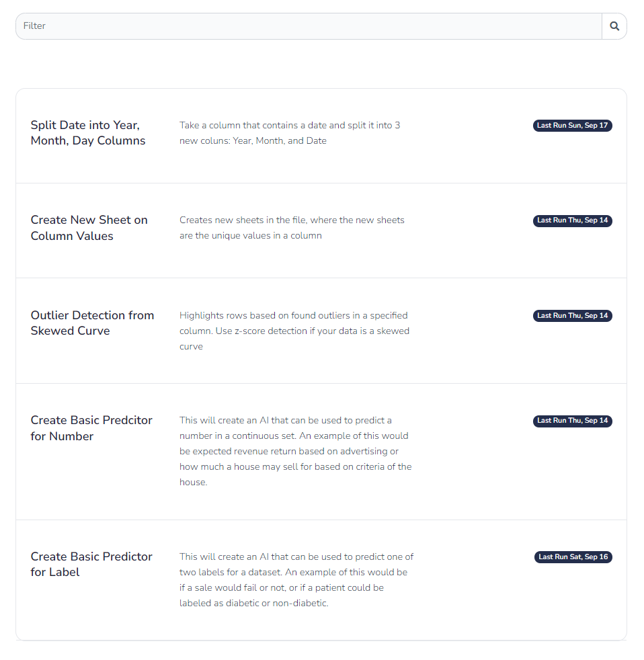The image size is (644, 660).
Task: Select Create Basic Predictor for Label
Action: pyautogui.click(x=91, y=564)
